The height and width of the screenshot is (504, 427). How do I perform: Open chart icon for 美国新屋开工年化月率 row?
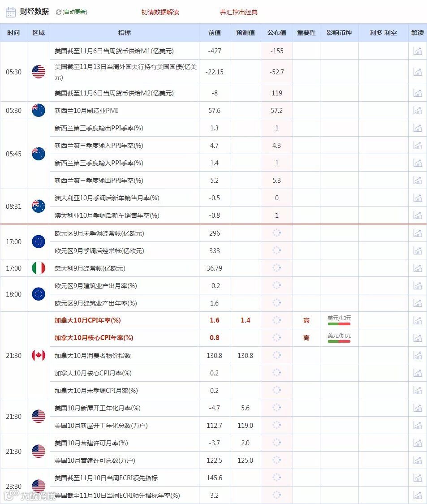click(x=417, y=408)
